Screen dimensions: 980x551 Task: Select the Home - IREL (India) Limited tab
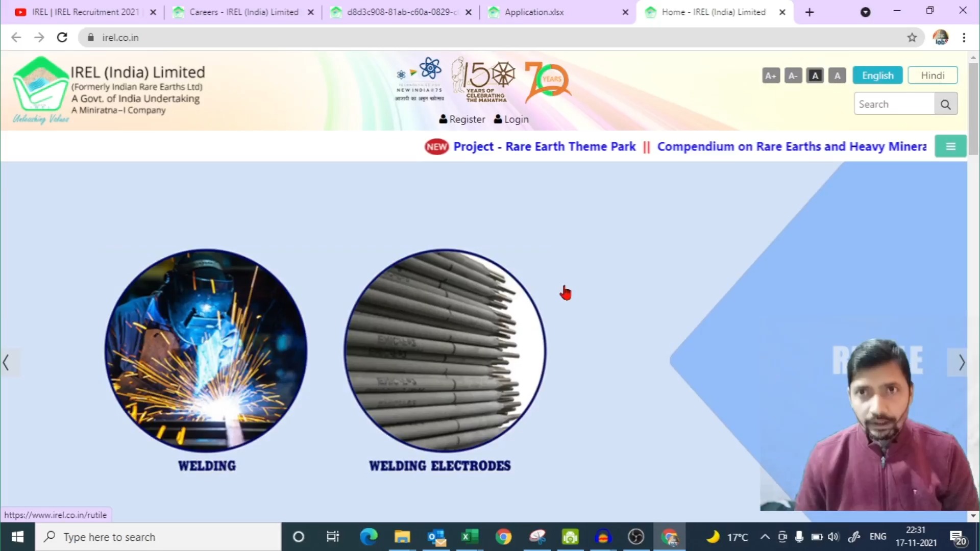714,12
